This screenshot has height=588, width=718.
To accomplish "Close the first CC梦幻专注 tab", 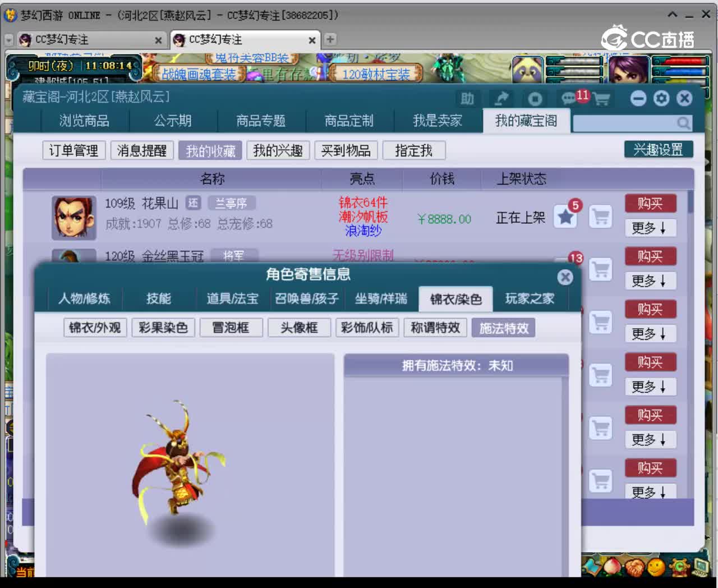I will (x=158, y=40).
